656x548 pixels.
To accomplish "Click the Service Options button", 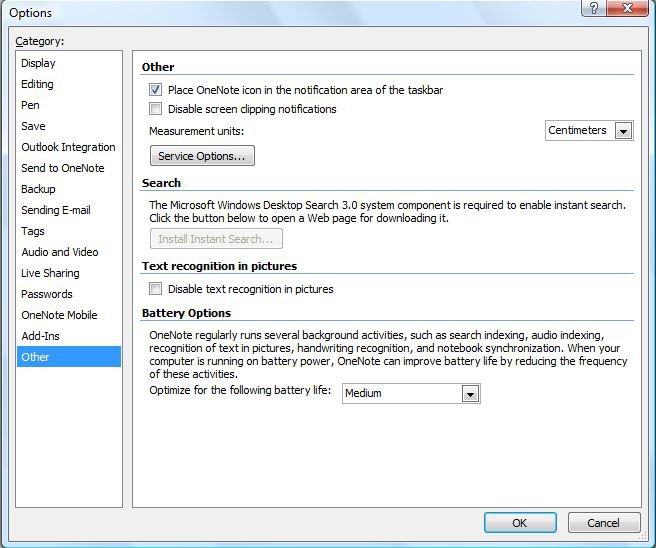I will [202, 156].
